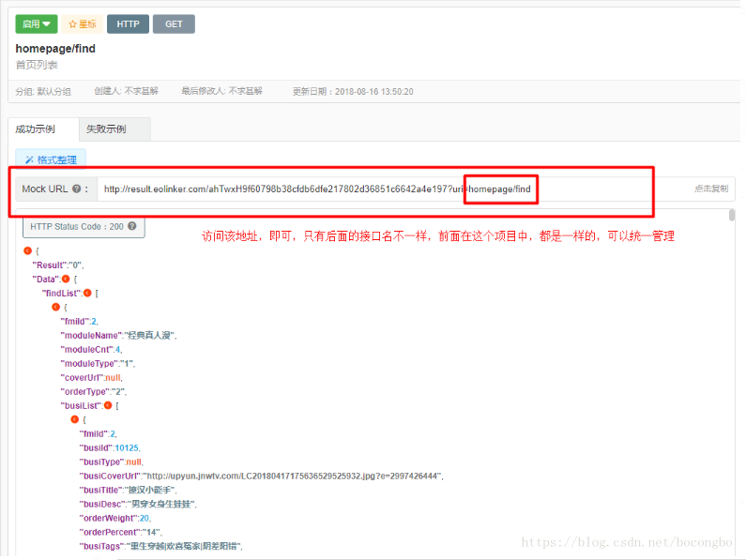Click the "busiDesc" JSON line
746x560 pixels.
(138, 504)
